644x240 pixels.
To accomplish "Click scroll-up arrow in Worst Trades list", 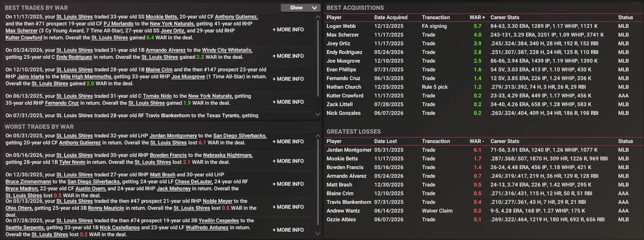I will [x=317, y=135].
